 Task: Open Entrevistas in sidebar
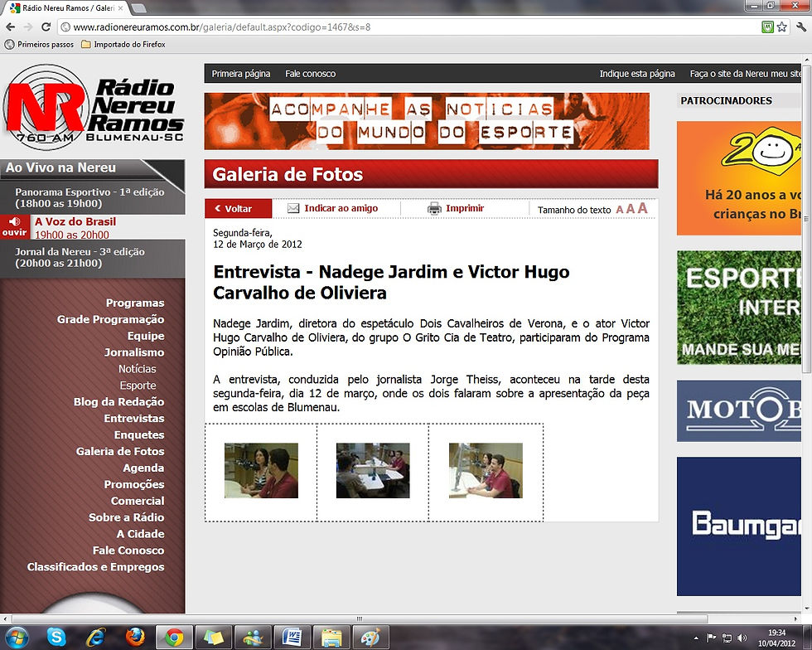tap(133, 419)
